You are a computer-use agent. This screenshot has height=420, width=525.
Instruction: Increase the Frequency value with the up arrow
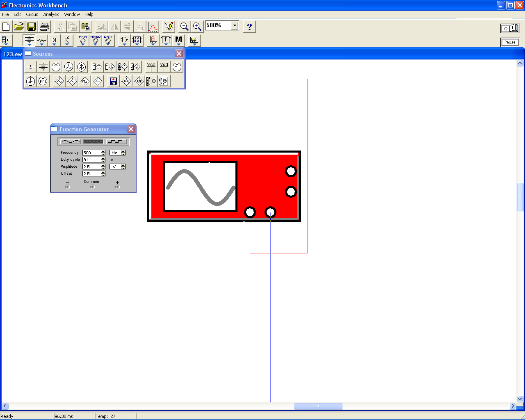103,151
